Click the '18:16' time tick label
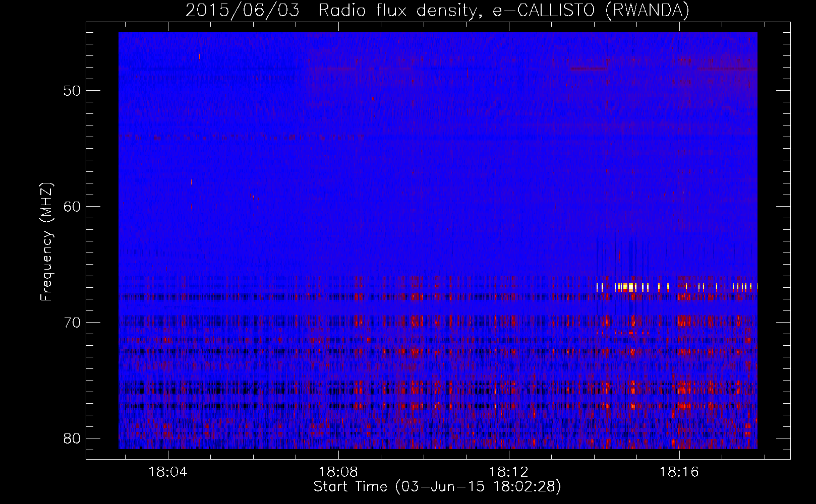The image size is (816, 504). click(679, 472)
